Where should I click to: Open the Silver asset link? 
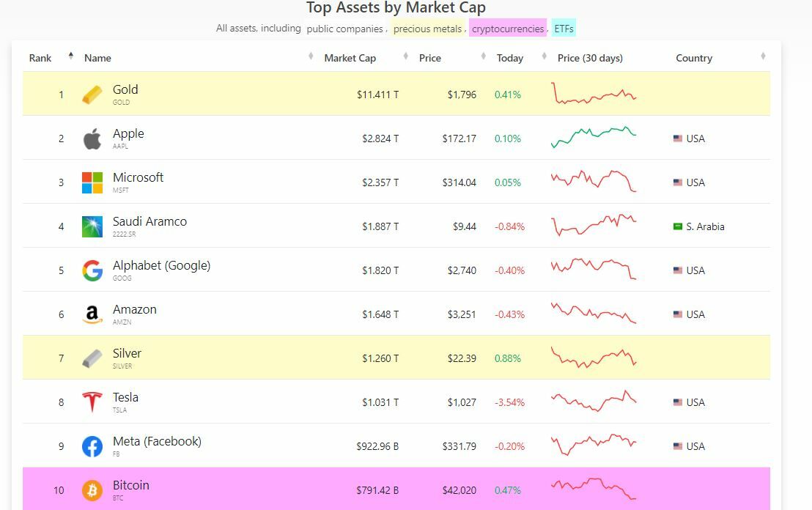(x=127, y=353)
